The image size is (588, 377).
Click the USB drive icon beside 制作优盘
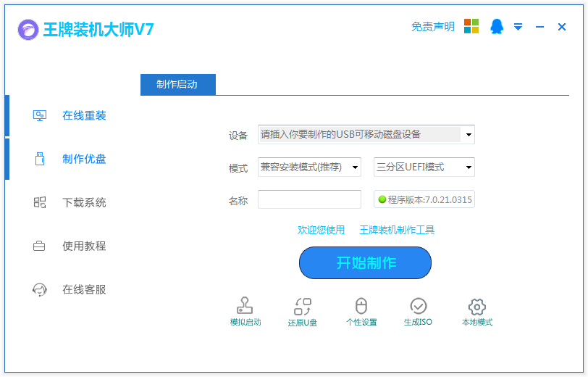click(x=40, y=159)
